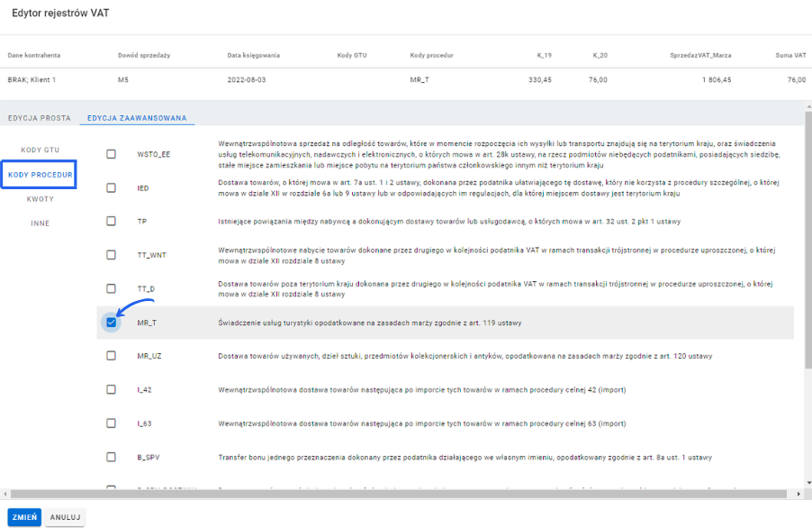Check the I_63 checkbox
The image size is (812, 528).
point(112,423)
